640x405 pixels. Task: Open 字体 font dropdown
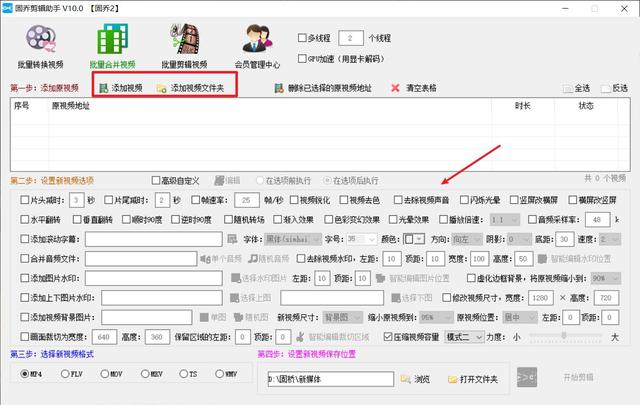[293, 239]
